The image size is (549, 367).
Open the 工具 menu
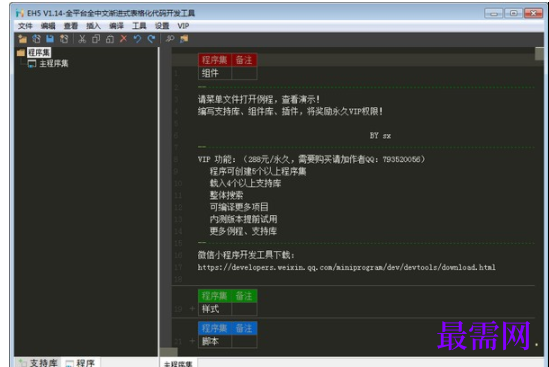(139, 26)
